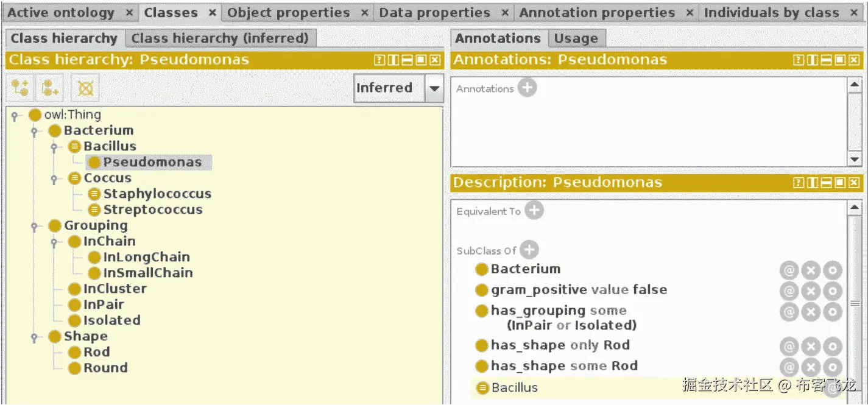Screen dimensions: 868x405
Task: Click the plus icon beside Equivalent To
Action: [x=534, y=211]
